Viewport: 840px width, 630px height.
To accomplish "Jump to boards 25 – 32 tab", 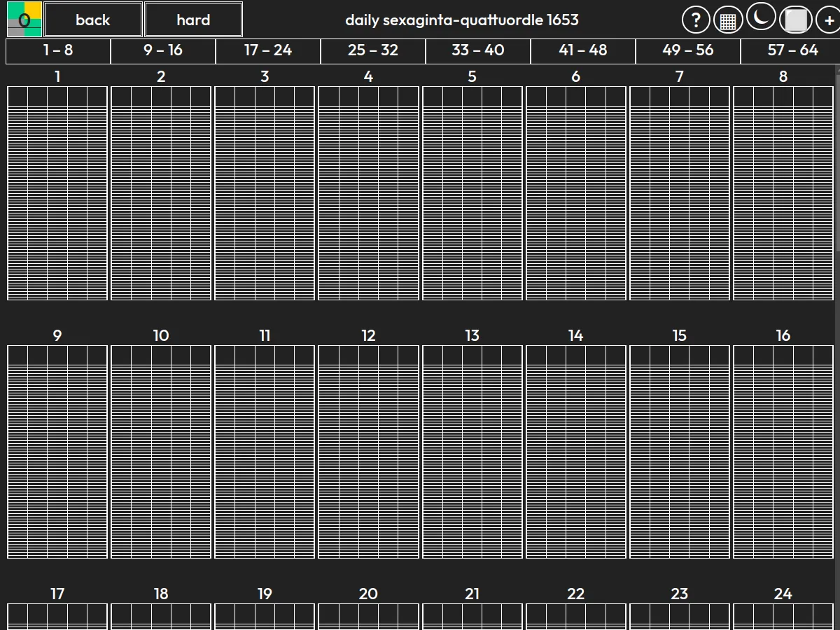I will pos(373,50).
